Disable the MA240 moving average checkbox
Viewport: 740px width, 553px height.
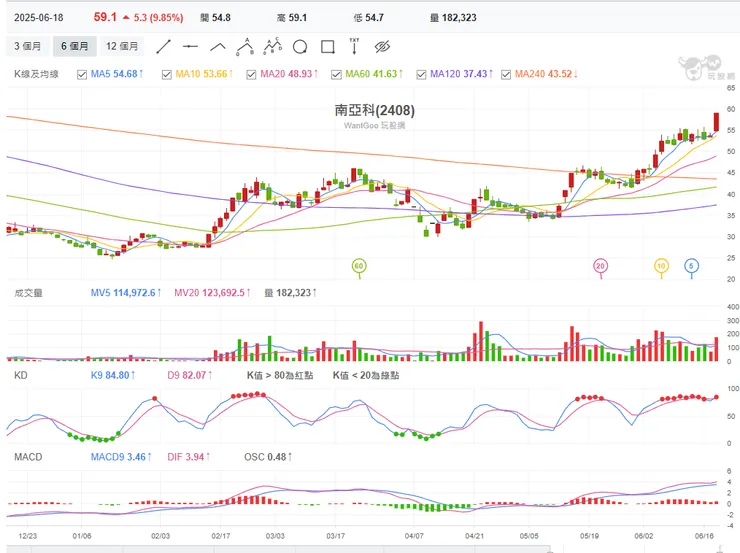tap(506, 75)
